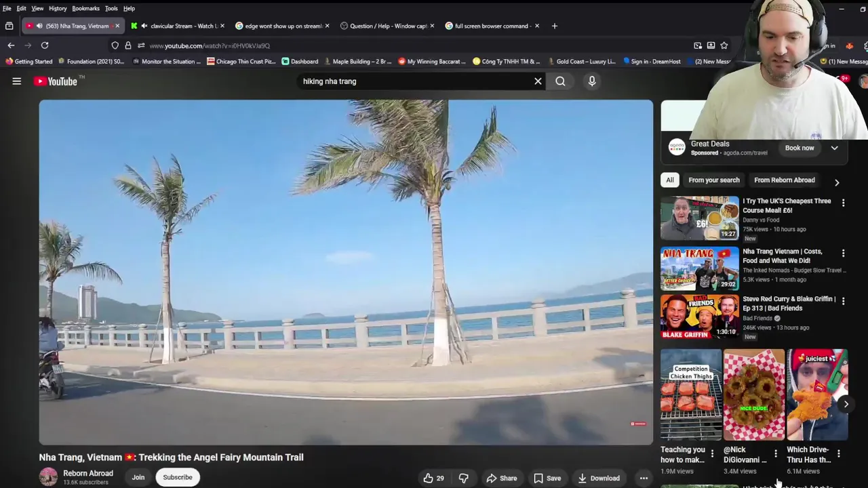Join the Reborn Abroad channel membership

tap(138, 477)
